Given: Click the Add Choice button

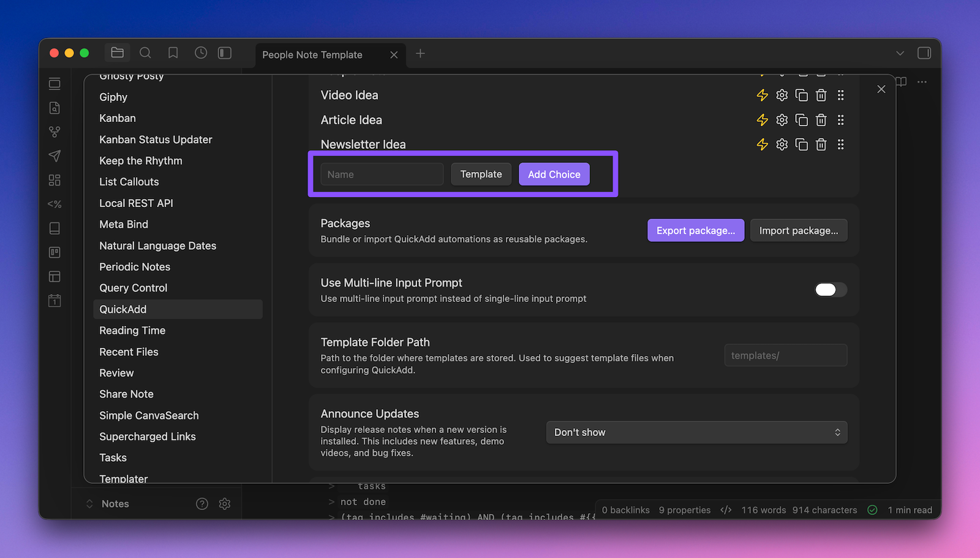Looking at the screenshot, I should (554, 174).
